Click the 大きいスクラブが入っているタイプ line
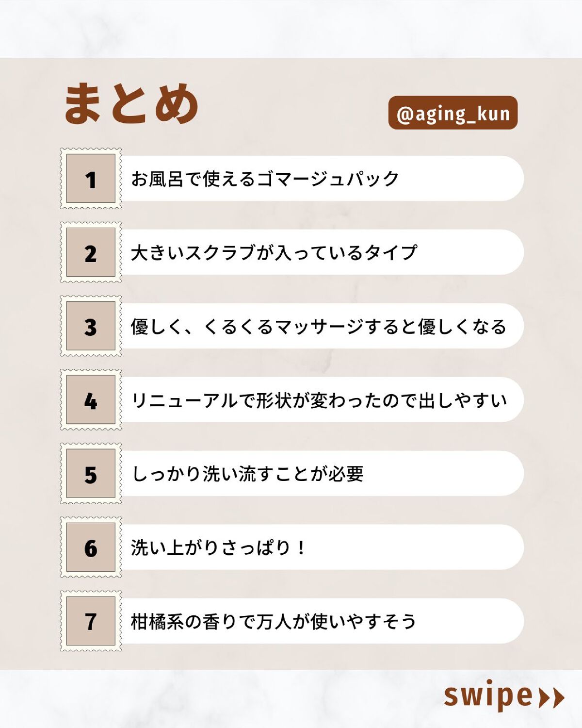This screenshot has height=728, width=582. (x=274, y=252)
